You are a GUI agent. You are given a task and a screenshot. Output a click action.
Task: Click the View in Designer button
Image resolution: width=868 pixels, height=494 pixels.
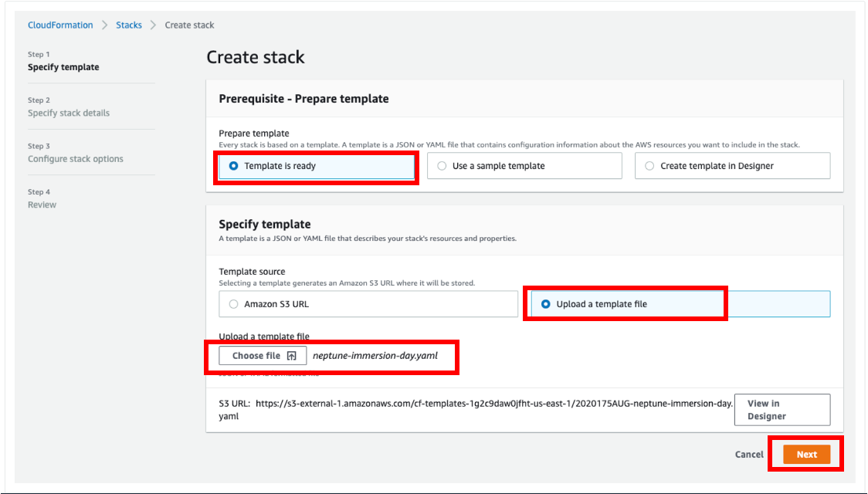pyautogui.click(x=782, y=410)
